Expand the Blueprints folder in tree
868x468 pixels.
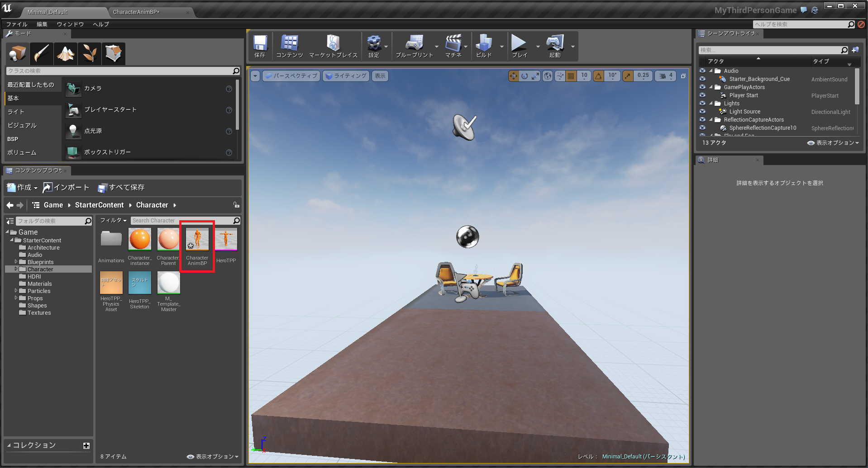pyautogui.click(x=16, y=262)
